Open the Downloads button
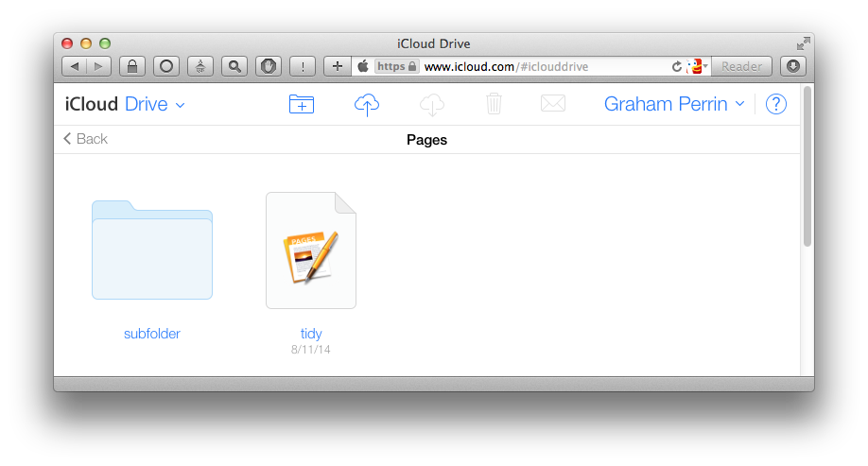This screenshot has width=868, height=466. [x=793, y=66]
